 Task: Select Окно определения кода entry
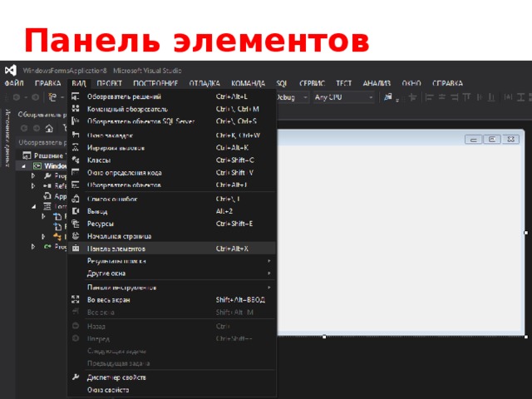pos(172,173)
